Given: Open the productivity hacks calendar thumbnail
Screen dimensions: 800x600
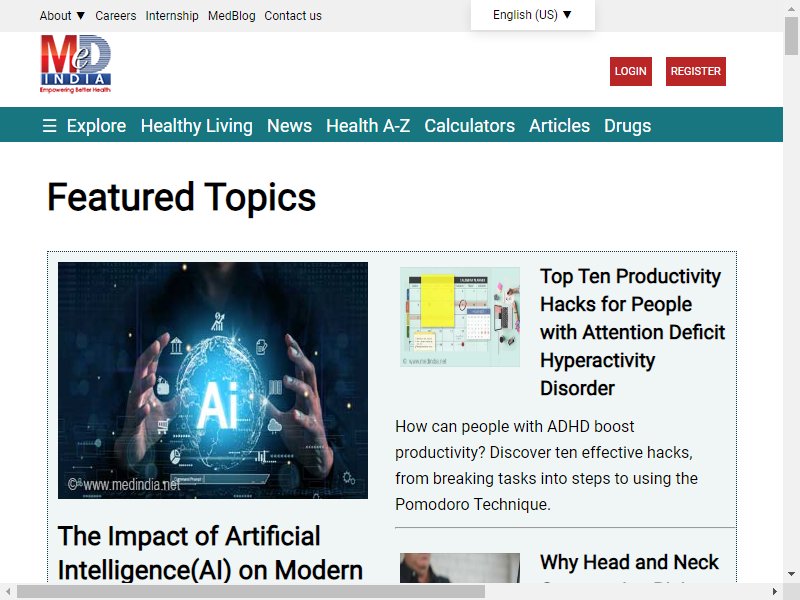Looking at the screenshot, I should (x=460, y=317).
